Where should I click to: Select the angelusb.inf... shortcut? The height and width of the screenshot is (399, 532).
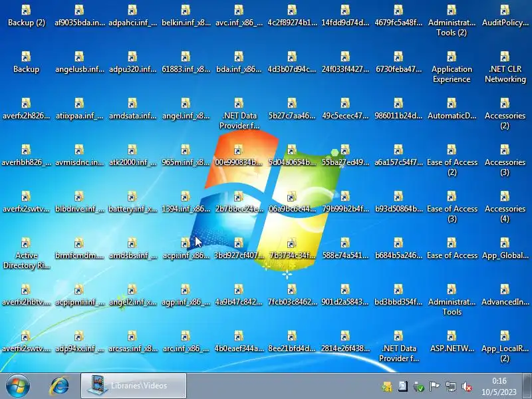pyautogui.click(x=79, y=63)
